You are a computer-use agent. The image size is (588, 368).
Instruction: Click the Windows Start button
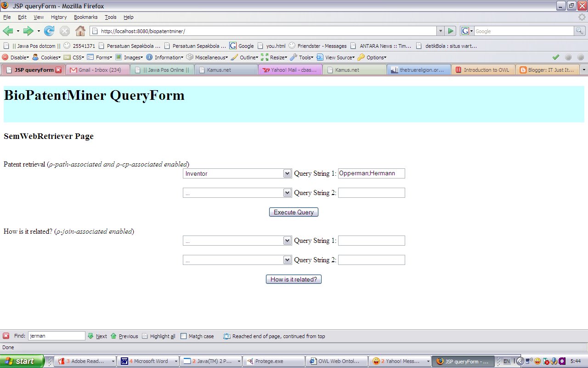22,361
